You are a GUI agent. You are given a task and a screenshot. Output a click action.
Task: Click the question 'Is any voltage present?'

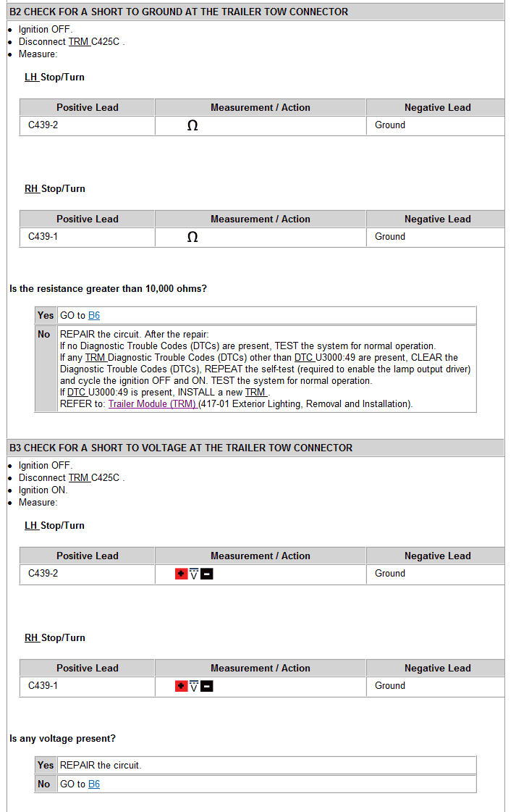tap(62, 739)
